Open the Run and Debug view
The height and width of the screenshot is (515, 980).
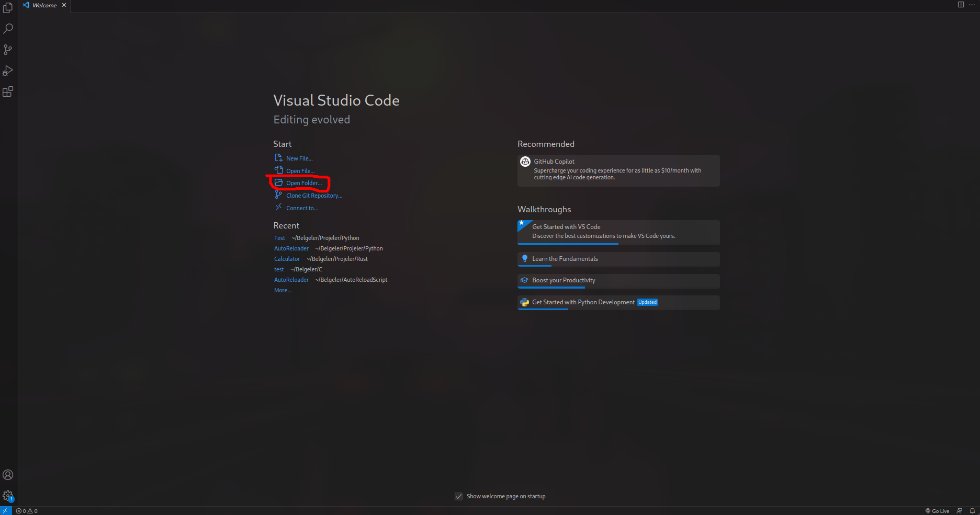(x=8, y=71)
